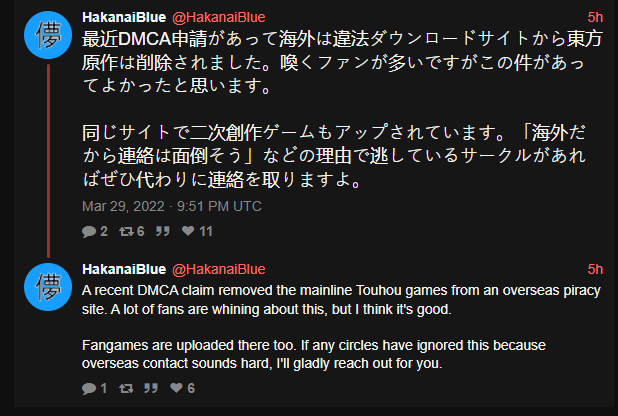Retweet the English DMCA claim tweet
Image resolution: width=618 pixels, height=416 pixels.
click(x=123, y=387)
